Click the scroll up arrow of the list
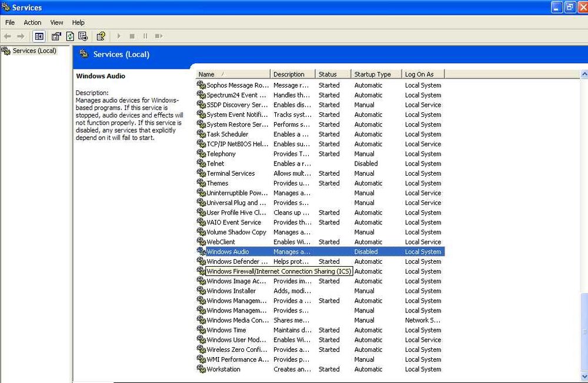Screen dimensions: 588x383 (584, 74)
